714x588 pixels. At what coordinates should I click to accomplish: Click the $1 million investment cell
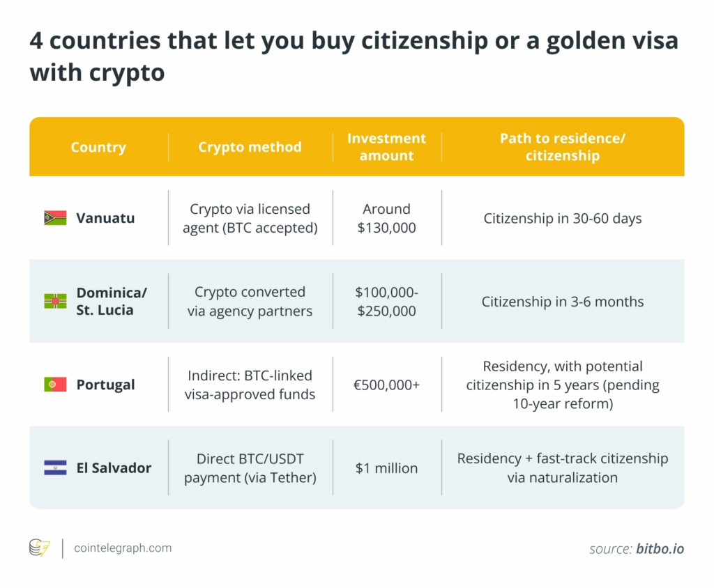click(x=386, y=468)
